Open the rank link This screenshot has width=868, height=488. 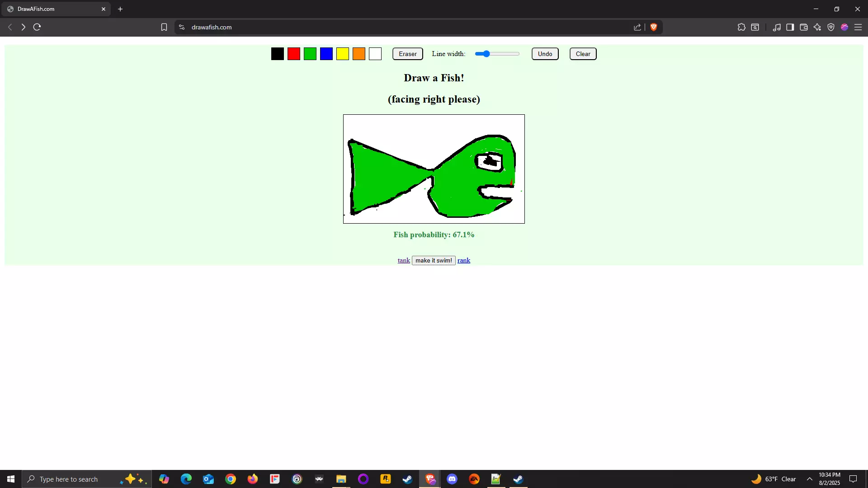(x=464, y=260)
